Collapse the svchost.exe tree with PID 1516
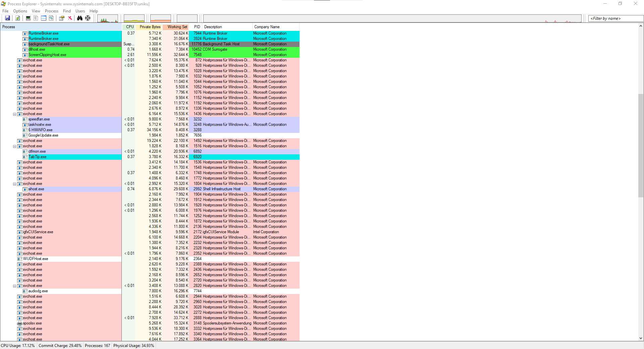This screenshot has height=349, width=644. tap(14, 146)
